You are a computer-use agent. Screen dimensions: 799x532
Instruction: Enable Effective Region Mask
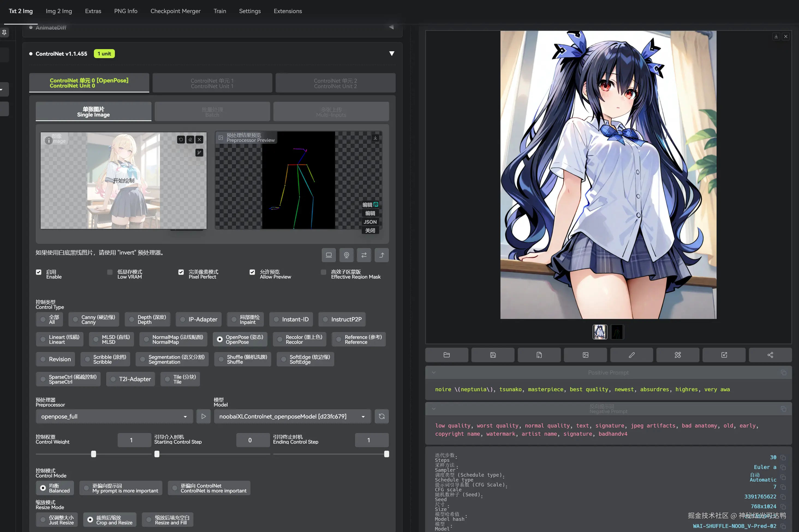[x=324, y=272]
